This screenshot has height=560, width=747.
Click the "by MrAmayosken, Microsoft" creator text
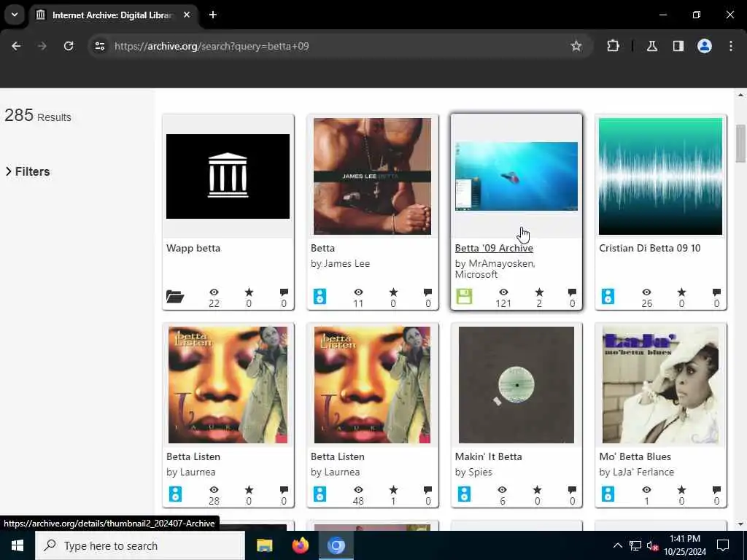point(495,268)
